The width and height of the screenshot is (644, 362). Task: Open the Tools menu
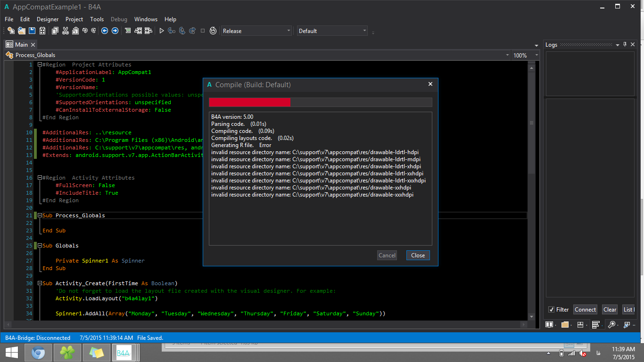click(97, 19)
